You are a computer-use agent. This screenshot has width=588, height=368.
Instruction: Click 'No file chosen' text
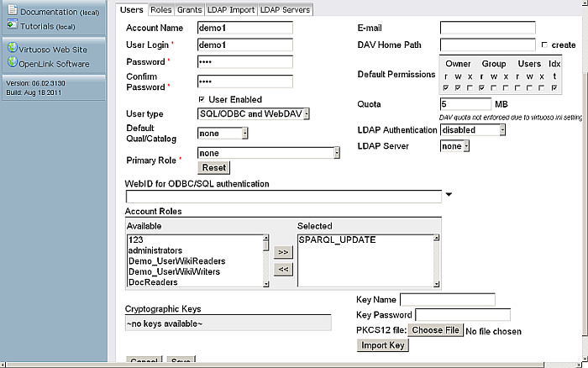click(x=493, y=331)
